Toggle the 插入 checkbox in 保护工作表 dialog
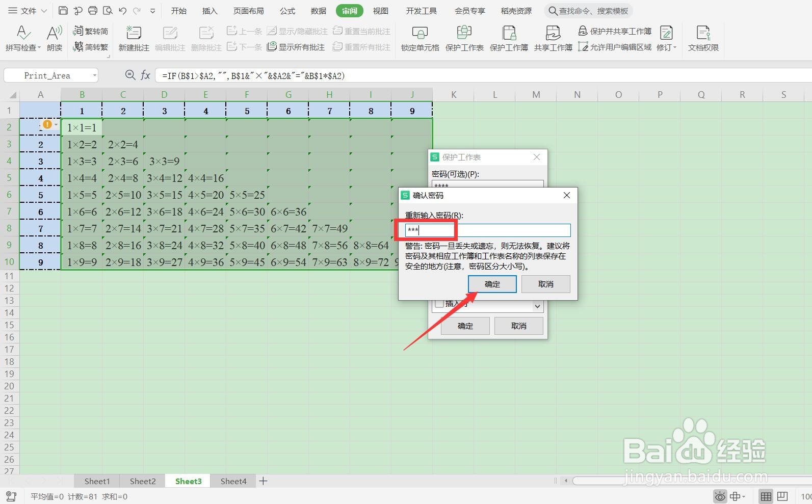The width and height of the screenshot is (812, 504). click(x=439, y=304)
